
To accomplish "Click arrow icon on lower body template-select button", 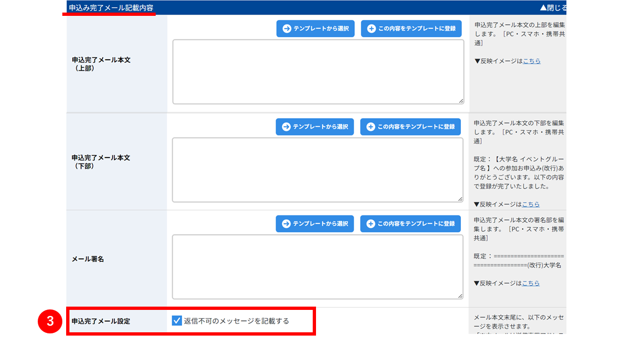I will coord(286,126).
